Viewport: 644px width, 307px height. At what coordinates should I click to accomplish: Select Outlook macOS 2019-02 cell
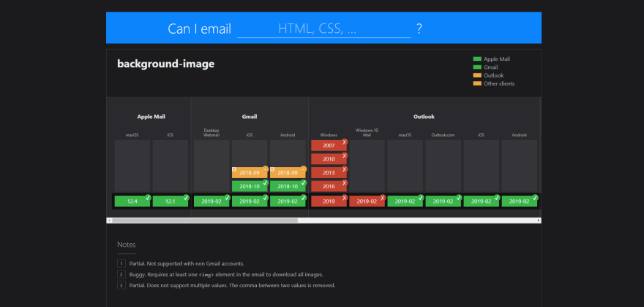(405, 201)
